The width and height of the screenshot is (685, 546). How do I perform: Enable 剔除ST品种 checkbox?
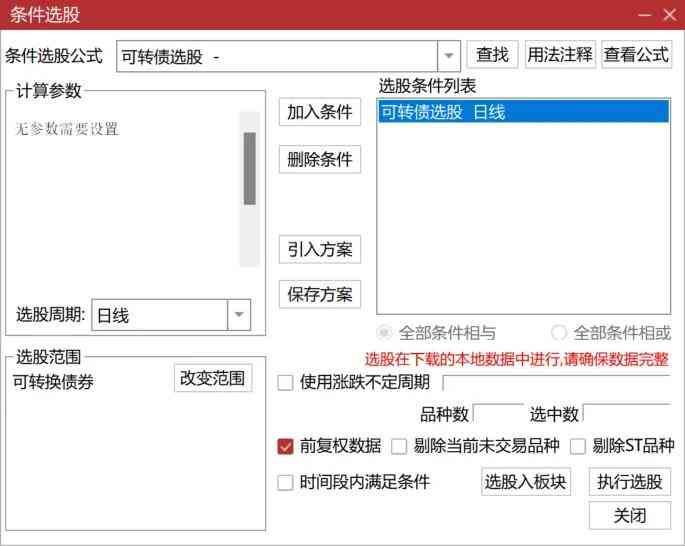tap(578, 446)
